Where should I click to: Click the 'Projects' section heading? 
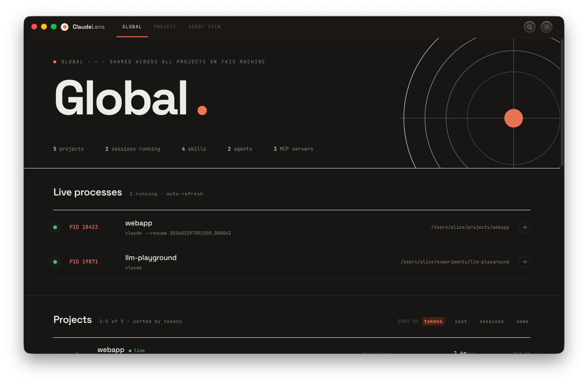point(73,320)
